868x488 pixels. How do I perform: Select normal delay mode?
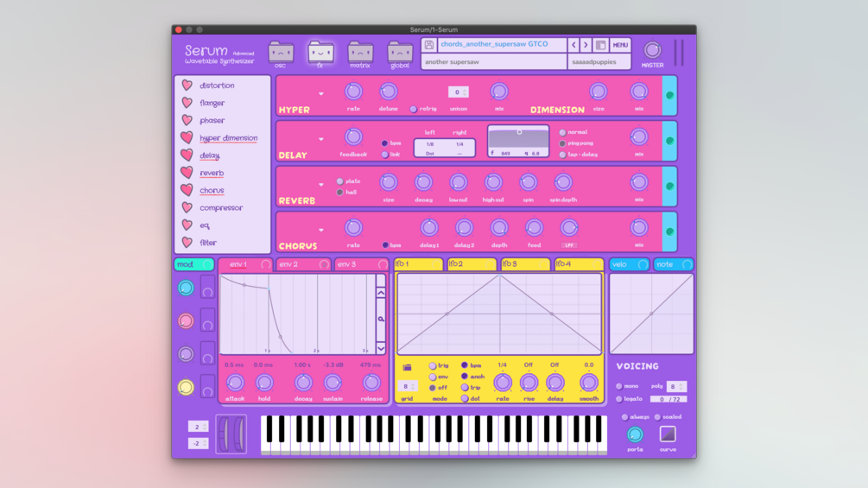click(x=562, y=132)
